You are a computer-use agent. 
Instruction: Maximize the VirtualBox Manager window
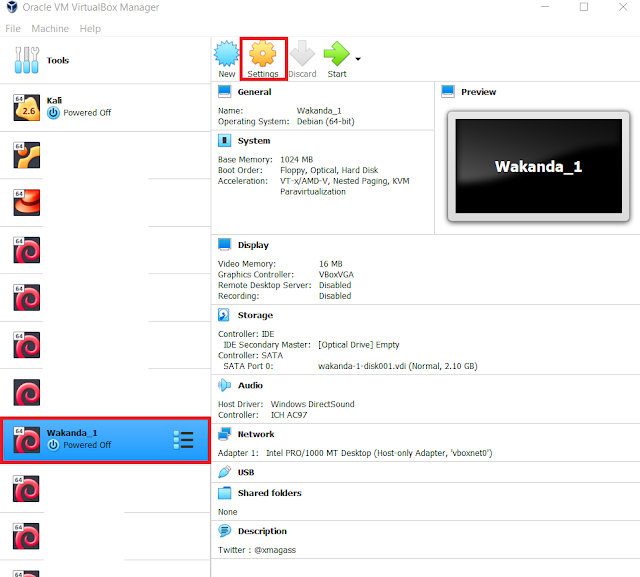(x=584, y=7)
